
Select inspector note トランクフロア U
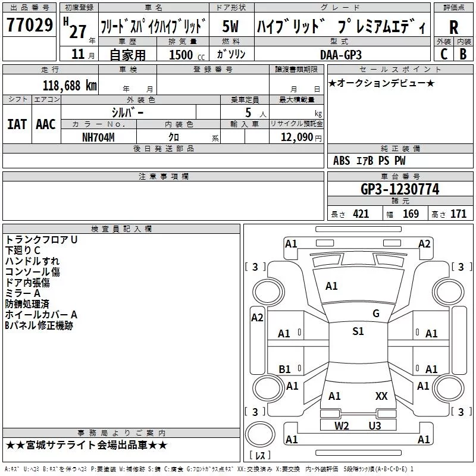[41, 240]
